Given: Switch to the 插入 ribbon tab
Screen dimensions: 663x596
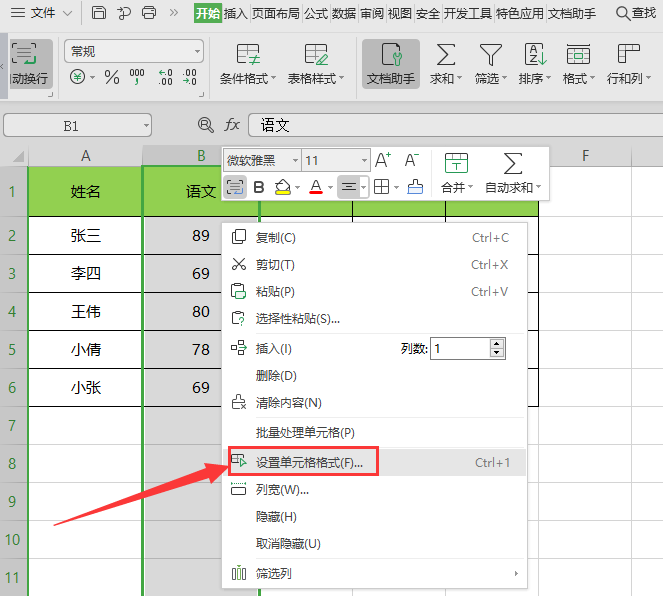Looking at the screenshot, I should (x=236, y=13).
